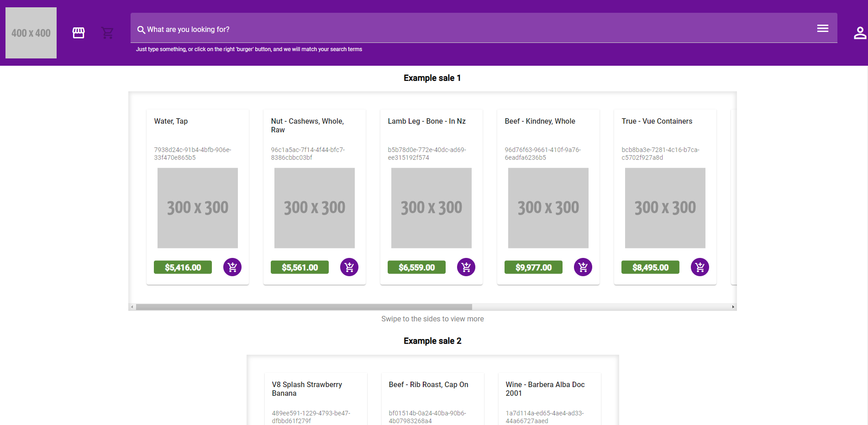
Task: Click the user account profile icon
Action: (x=860, y=33)
